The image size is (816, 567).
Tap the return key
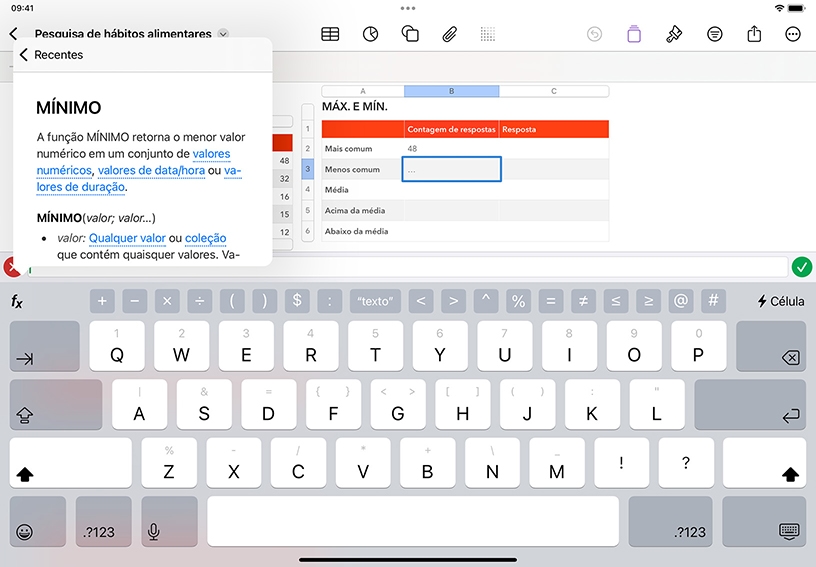point(750,404)
